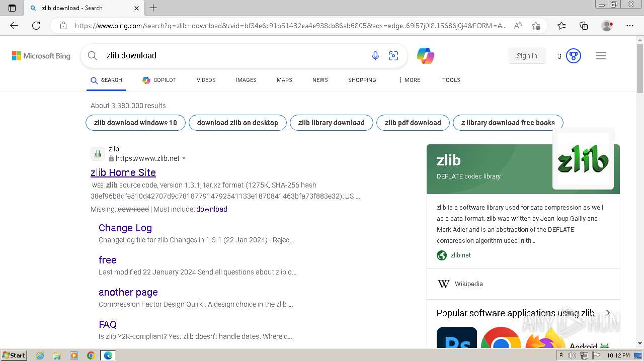Open the Collections icon

(584, 26)
